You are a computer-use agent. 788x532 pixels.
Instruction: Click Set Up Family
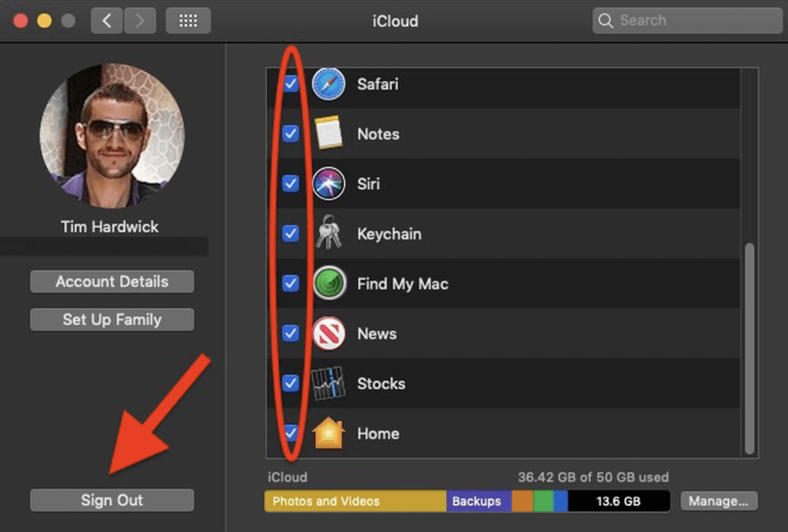tap(111, 319)
